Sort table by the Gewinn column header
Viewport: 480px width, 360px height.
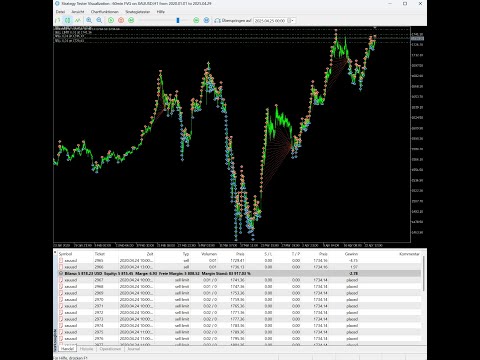351,254
